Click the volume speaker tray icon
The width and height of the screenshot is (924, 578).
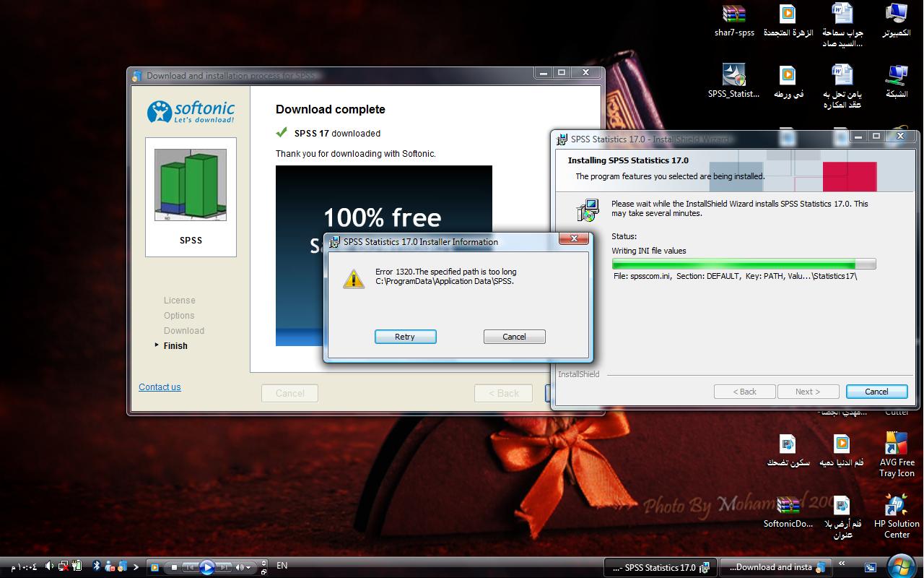(49, 566)
